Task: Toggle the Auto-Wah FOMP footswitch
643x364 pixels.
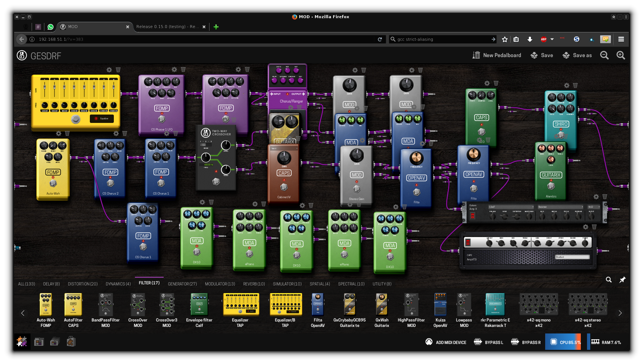Action: (53, 183)
